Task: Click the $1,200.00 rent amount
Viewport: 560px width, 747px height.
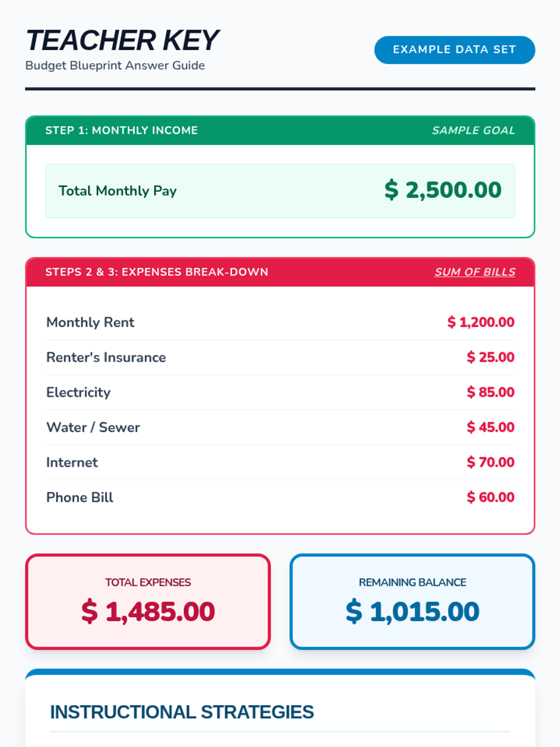Action: (x=481, y=322)
